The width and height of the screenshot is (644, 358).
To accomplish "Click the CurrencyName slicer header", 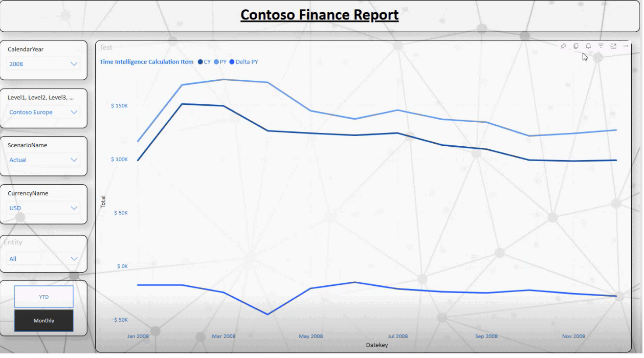I will coord(28,193).
